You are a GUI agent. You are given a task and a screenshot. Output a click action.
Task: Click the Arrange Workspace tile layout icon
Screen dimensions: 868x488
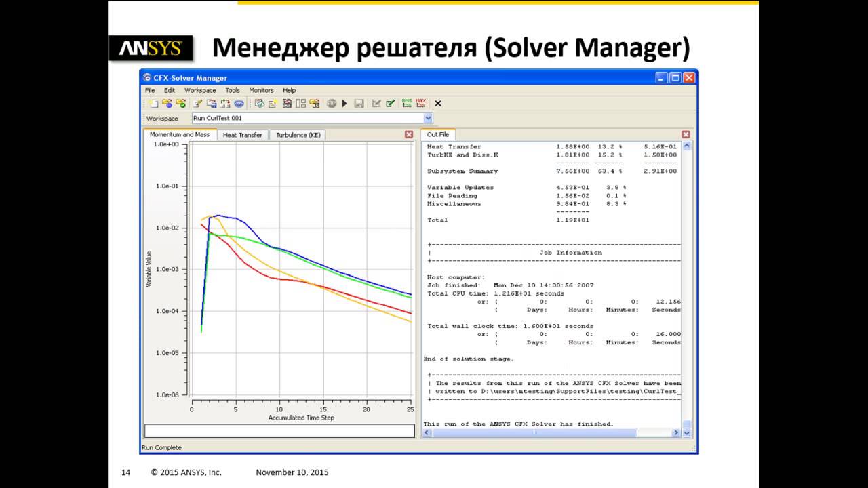pyautogui.click(x=300, y=104)
